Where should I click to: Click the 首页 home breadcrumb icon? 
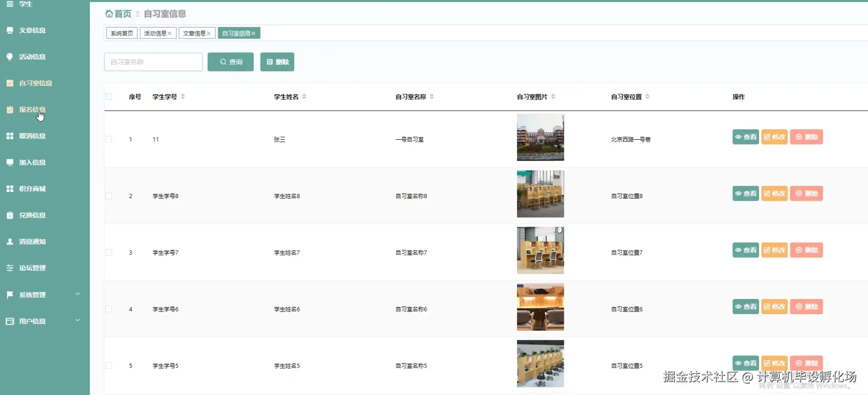click(108, 14)
